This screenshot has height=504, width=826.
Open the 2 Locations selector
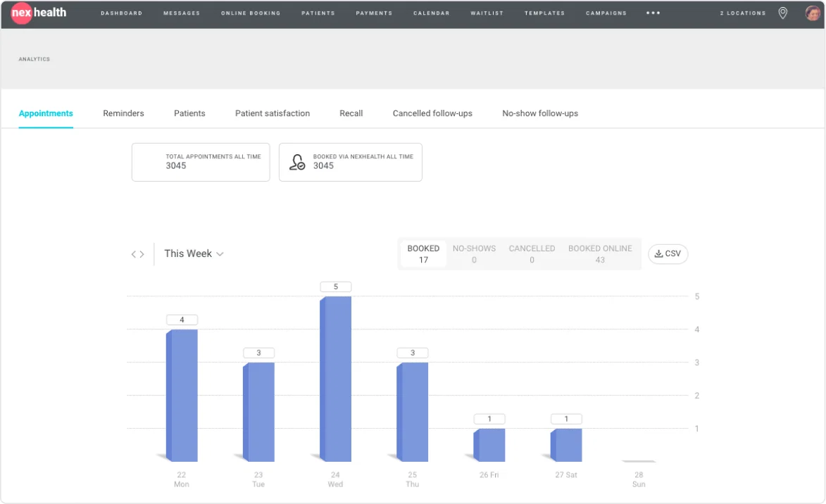click(742, 13)
